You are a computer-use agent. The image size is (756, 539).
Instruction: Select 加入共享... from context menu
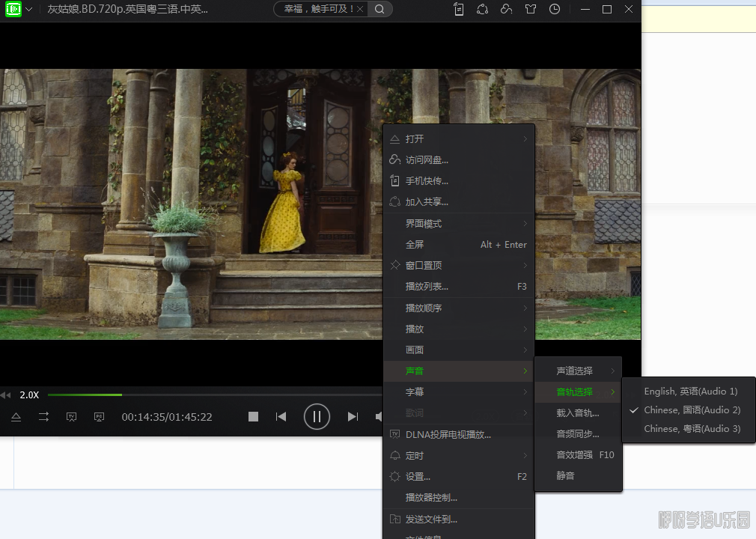[x=459, y=202]
